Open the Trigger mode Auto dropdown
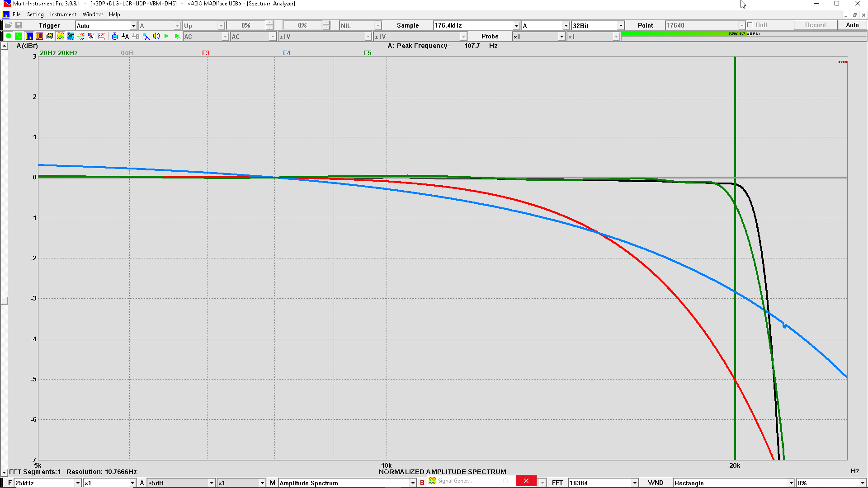This screenshot has width=868, height=488. point(106,26)
